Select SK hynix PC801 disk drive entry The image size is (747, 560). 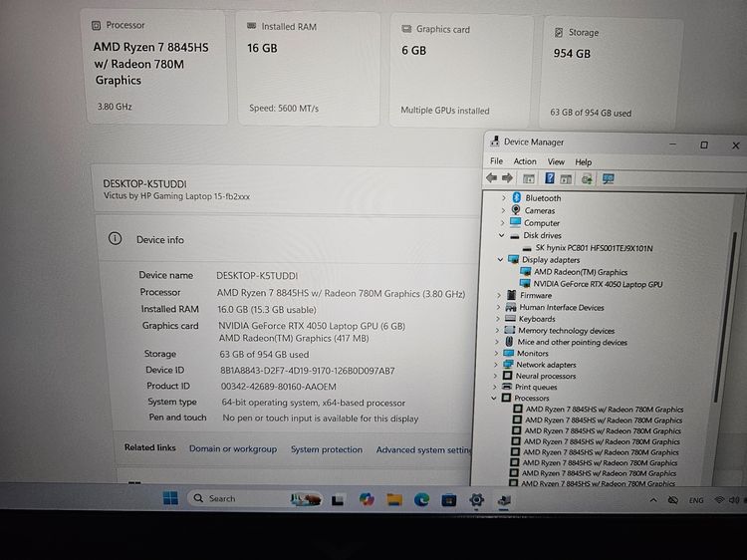pyautogui.click(x=594, y=248)
